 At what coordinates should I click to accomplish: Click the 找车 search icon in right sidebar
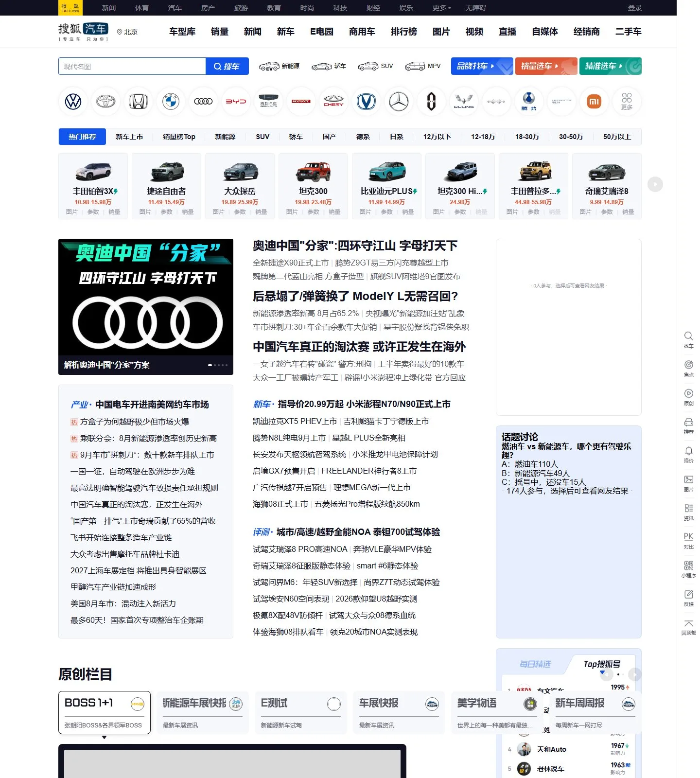(688, 339)
